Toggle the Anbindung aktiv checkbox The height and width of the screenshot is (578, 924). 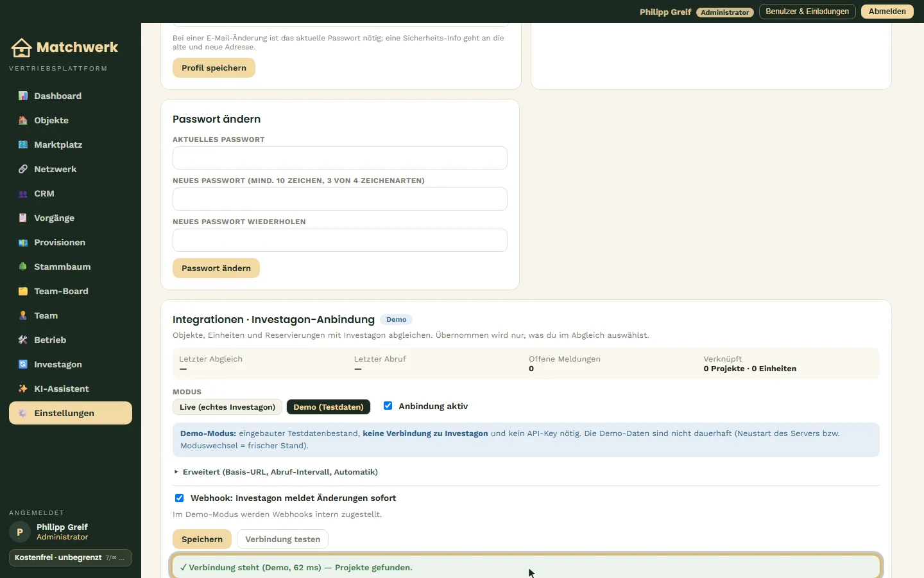click(x=388, y=406)
